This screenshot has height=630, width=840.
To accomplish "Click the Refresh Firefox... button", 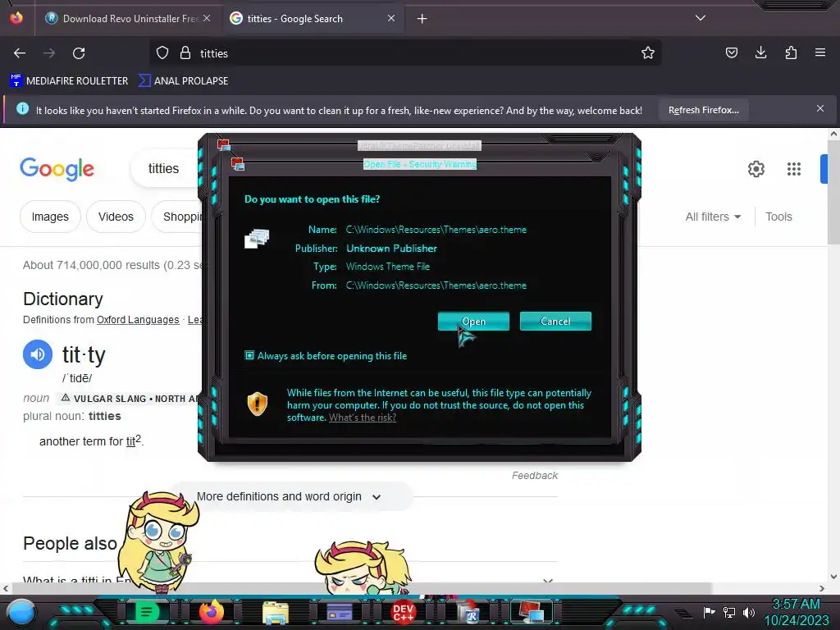I will tap(703, 110).
